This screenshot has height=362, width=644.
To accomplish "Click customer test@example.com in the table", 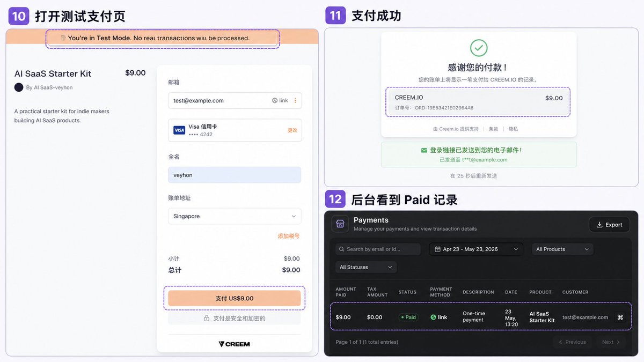I will tap(585, 317).
